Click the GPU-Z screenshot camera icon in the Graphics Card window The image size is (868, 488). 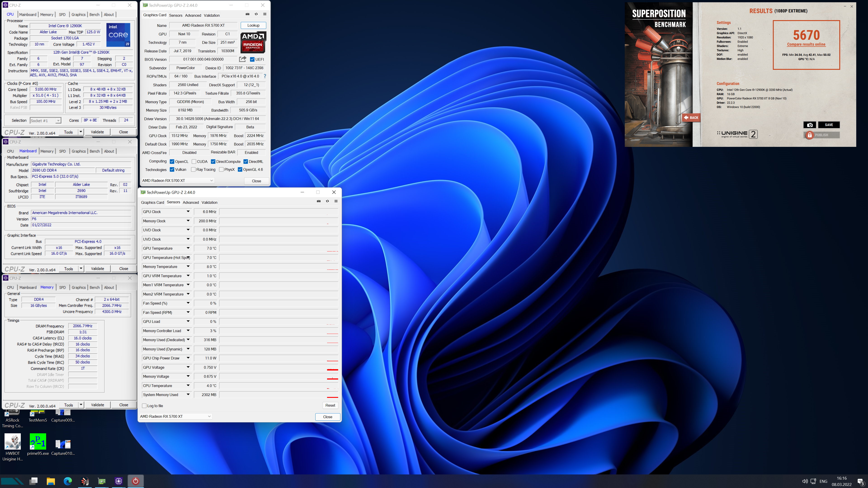coord(247,14)
